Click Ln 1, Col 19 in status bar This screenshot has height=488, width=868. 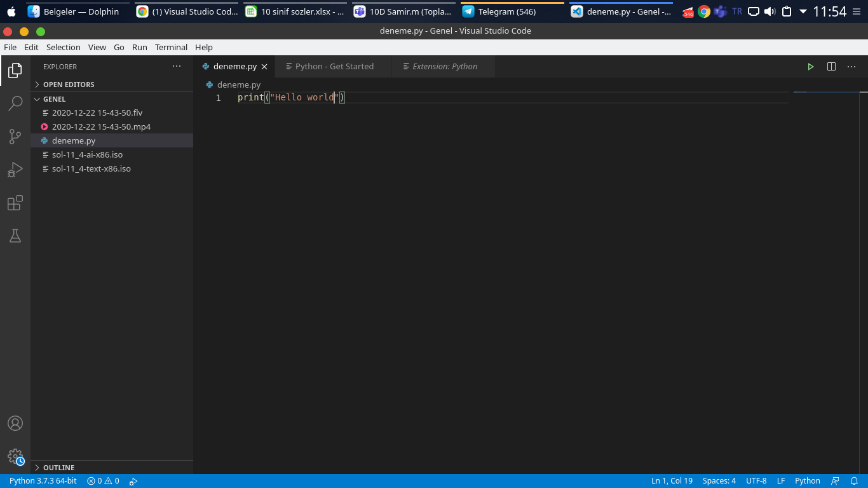click(x=672, y=481)
